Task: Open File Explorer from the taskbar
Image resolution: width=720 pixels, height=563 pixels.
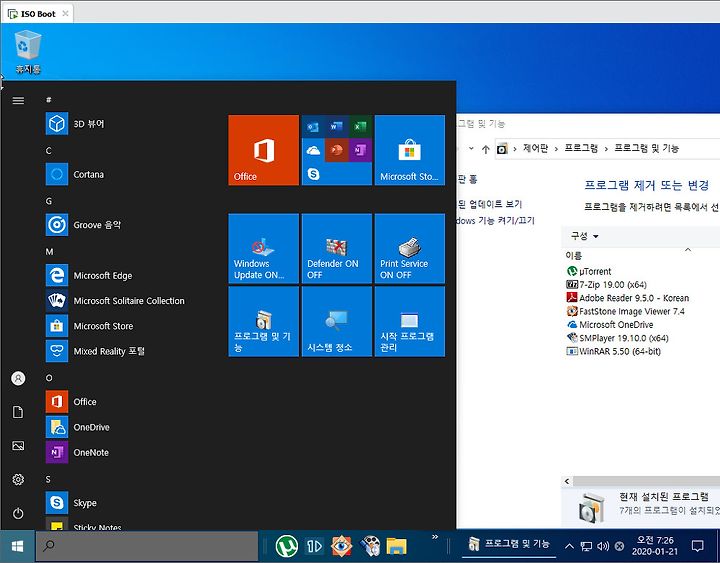Action: 396,546
